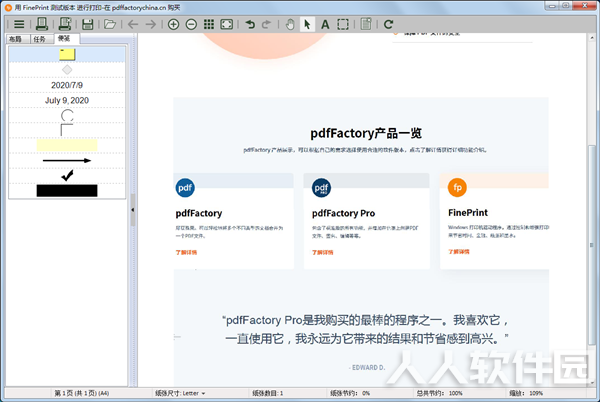Open 了解详情 link under FinePrint

(459, 252)
